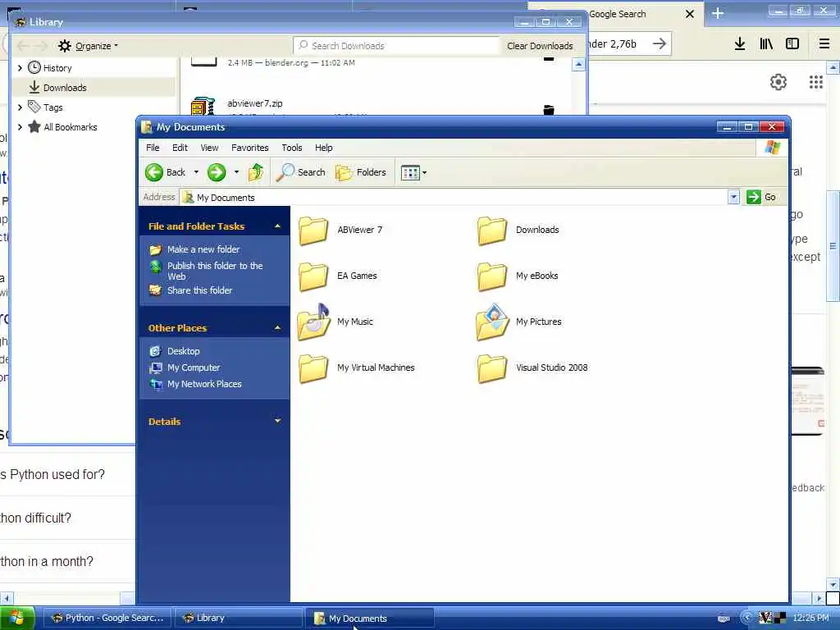
Task: Open the Firefox hamburger menu
Action: click(x=824, y=44)
